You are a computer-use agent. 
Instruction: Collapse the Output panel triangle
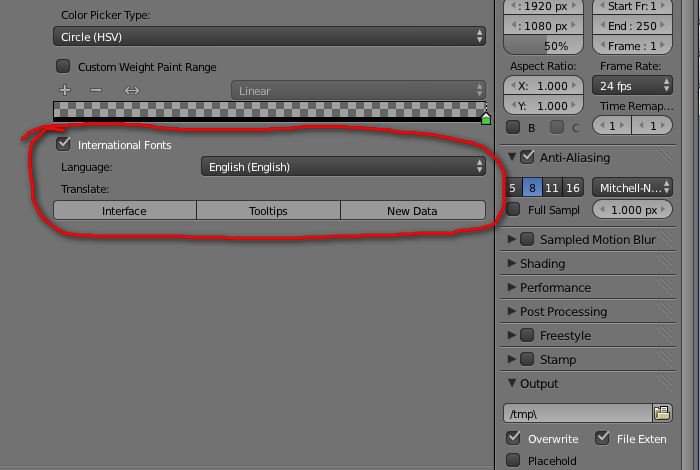[512, 383]
